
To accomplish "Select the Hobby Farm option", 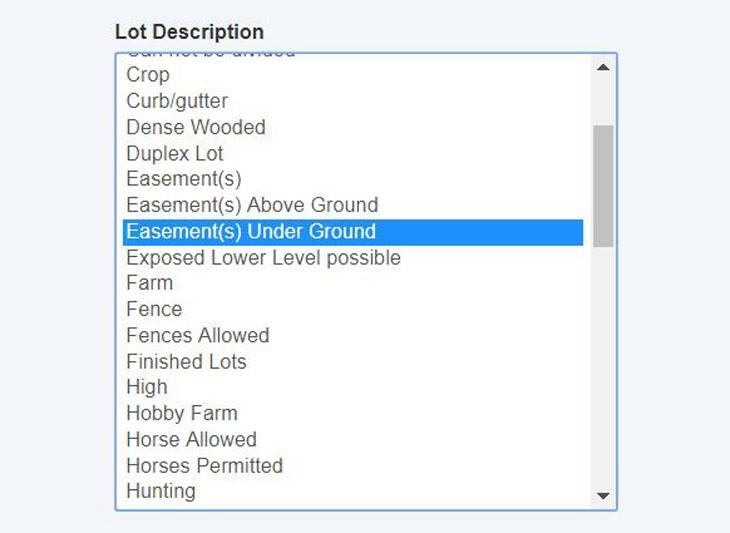I will (182, 413).
